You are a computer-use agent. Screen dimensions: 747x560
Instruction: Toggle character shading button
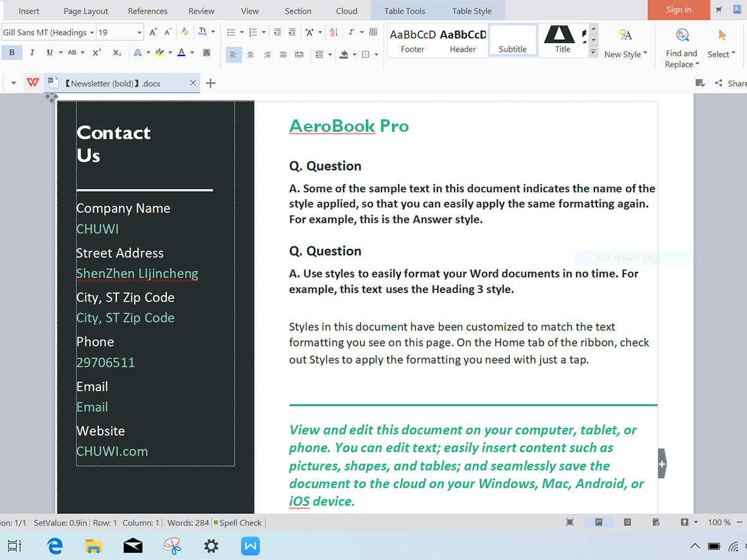tap(207, 53)
